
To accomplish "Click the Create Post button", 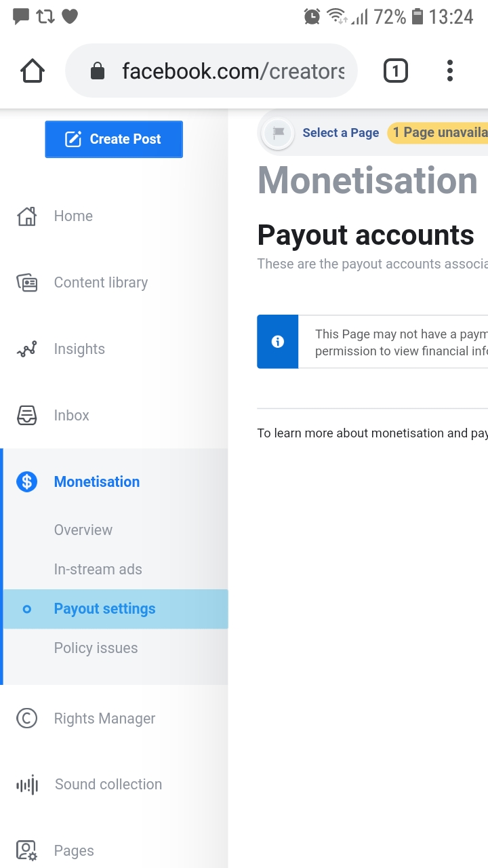I will (x=114, y=139).
